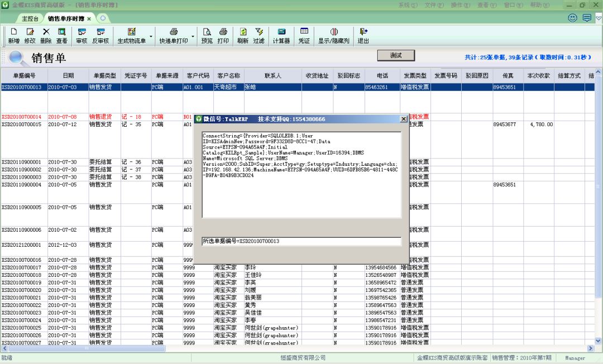The width and height of the screenshot is (603, 364).
Task: Click the 修改 (Edit) toolbar icon
Action: 30,36
